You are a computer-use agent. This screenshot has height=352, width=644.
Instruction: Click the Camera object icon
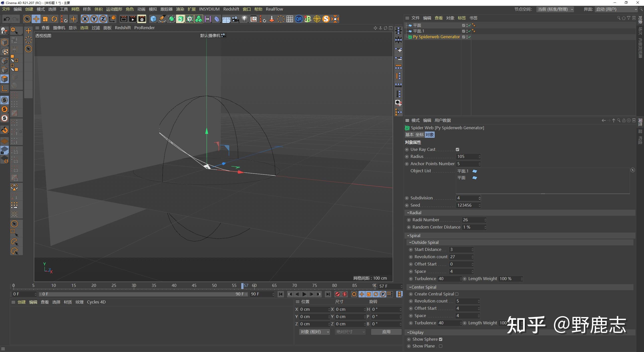(235, 19)
